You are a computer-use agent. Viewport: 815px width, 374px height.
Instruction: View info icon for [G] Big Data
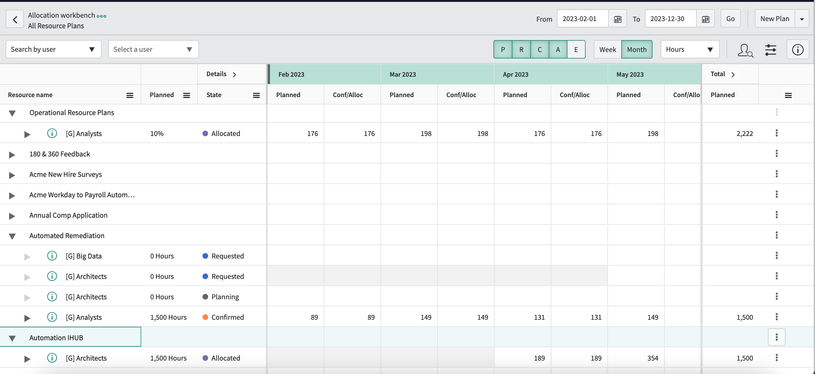tap(52, 256)
